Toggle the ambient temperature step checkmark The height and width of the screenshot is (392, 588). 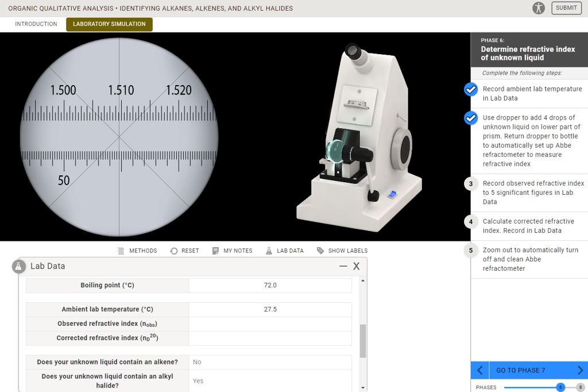click(x=470, y=89)
